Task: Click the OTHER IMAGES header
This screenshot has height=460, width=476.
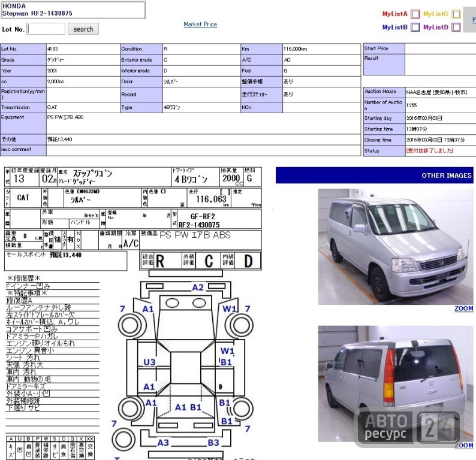Action: pos(375,175)
